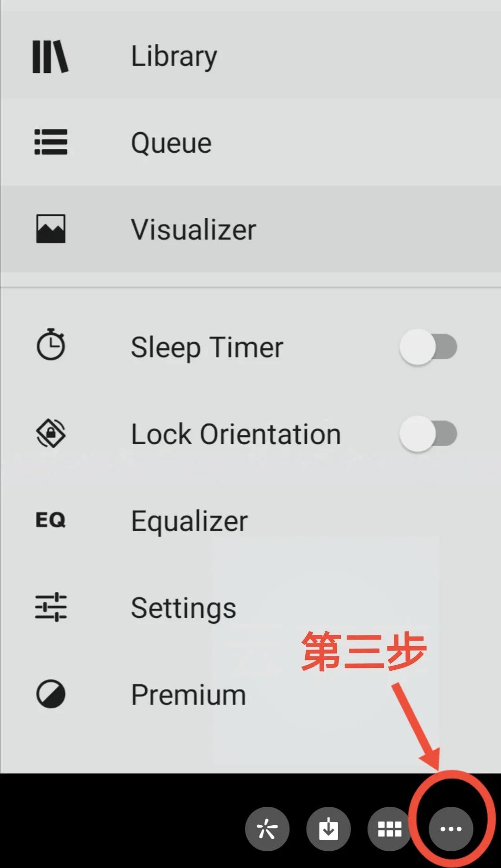This screenshot has width=501, height=868.
Task: Click the Settings sliders icon
Action: pyautogui.click(x=51, y=607)
